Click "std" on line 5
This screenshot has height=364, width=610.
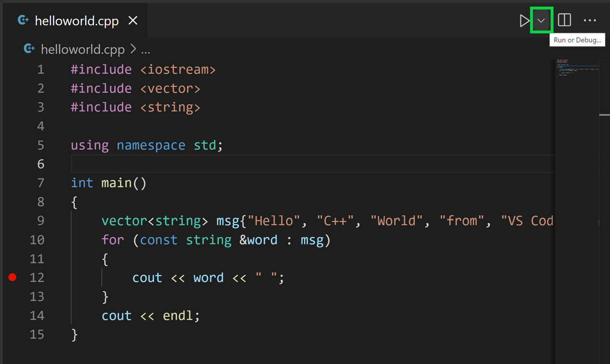coord(205,145)
